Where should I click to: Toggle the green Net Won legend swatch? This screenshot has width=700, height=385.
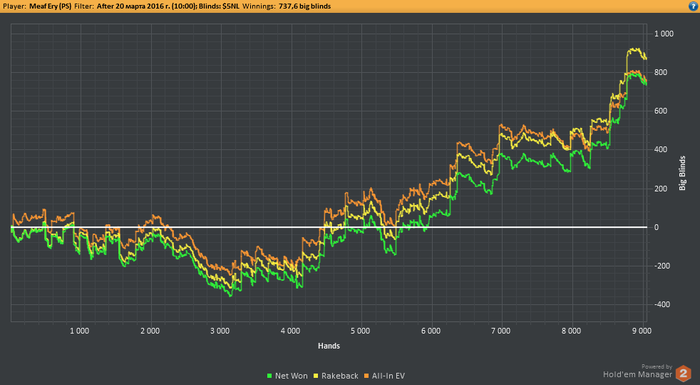coord(269,376)
